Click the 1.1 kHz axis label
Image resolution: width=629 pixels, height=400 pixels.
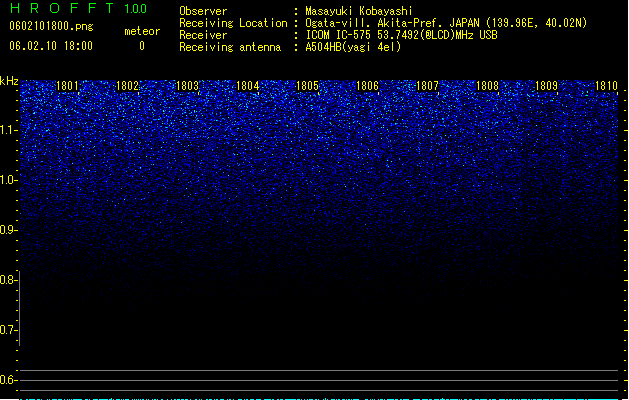coord(8,130)
